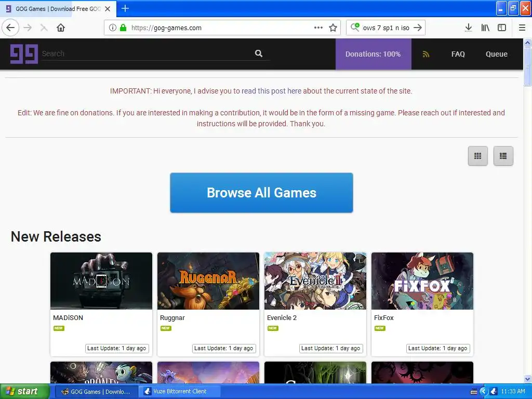This screenshot has width=532, height=399.
Task: Open the Library bookshelf icon
Action: (x=485, y=28)
